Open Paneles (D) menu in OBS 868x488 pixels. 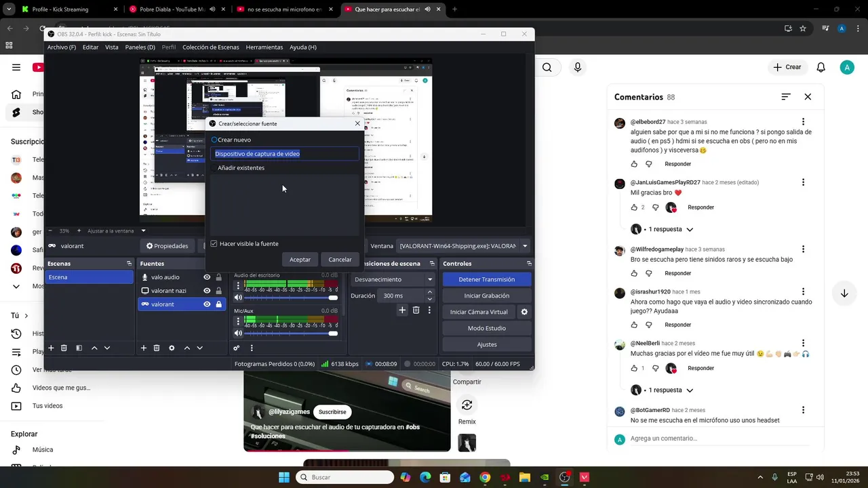coord(140,47)
